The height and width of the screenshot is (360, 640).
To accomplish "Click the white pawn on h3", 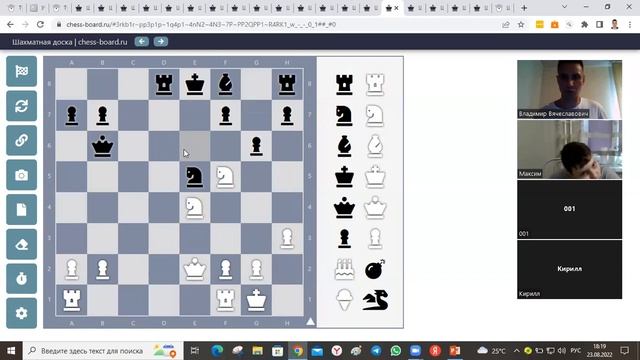I will pos(287,238).
